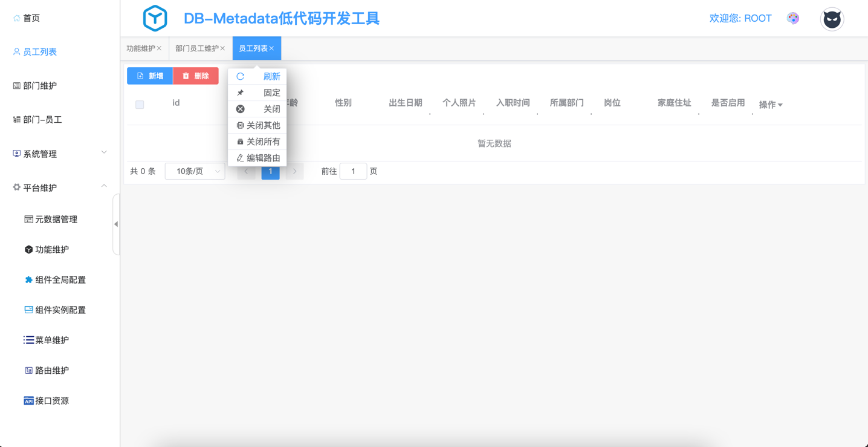
Task: Click the blue 新增 button
Action: point(150,76)
